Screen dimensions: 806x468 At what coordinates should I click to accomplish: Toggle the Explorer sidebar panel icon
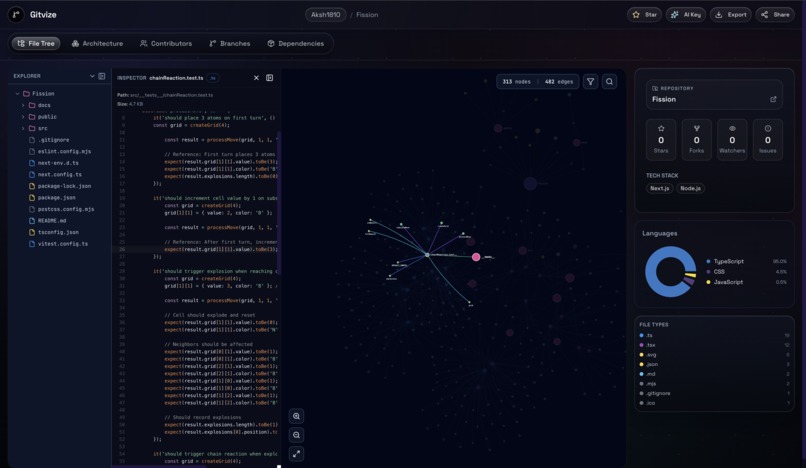102,76
